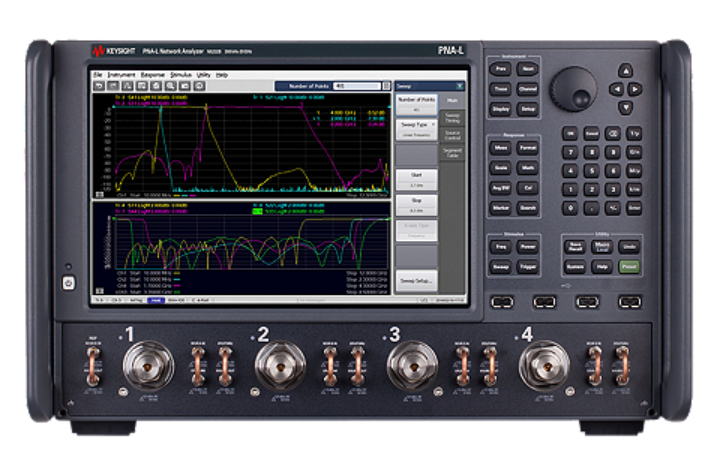Open the Help menu
This screenshot has width=710, height=465.
[x=221, y=75]
